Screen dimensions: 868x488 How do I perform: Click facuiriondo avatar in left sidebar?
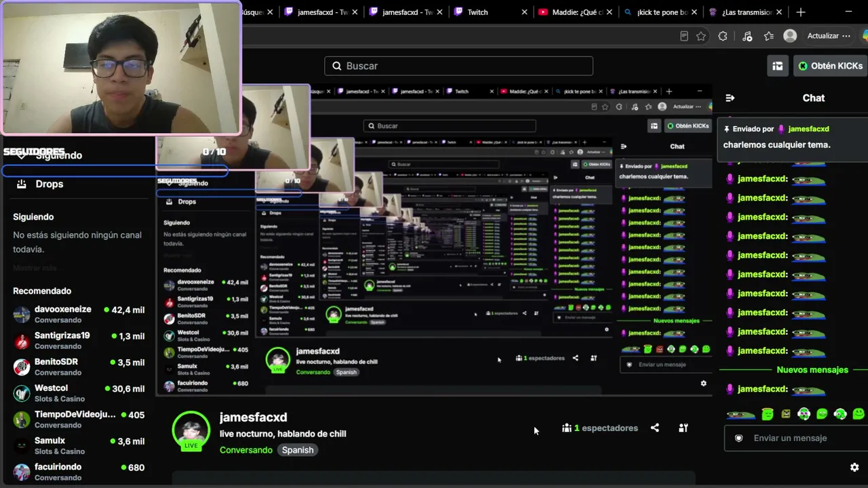point(22,472)
